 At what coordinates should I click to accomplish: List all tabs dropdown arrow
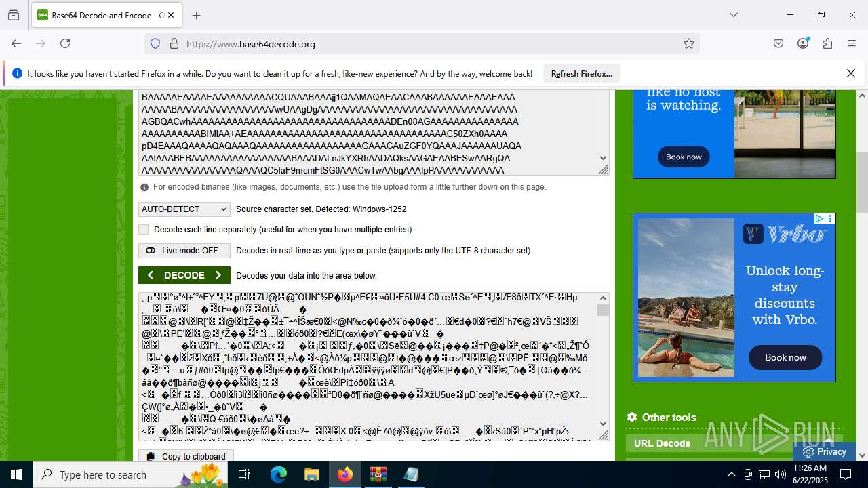pyautogui.click(x=733, y=15)
